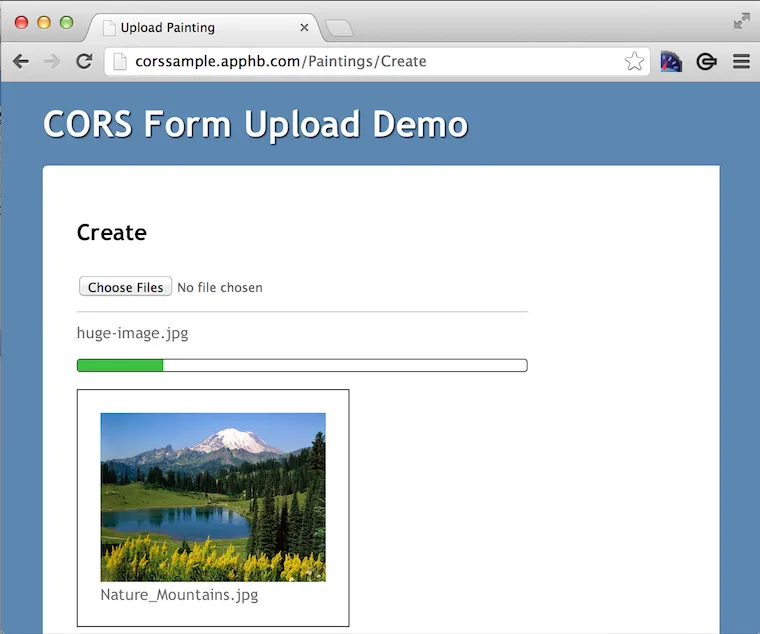Click the red close window button
Image resolution: width=760 pixels, height=634 pixels.
click(x=21, y=22)
